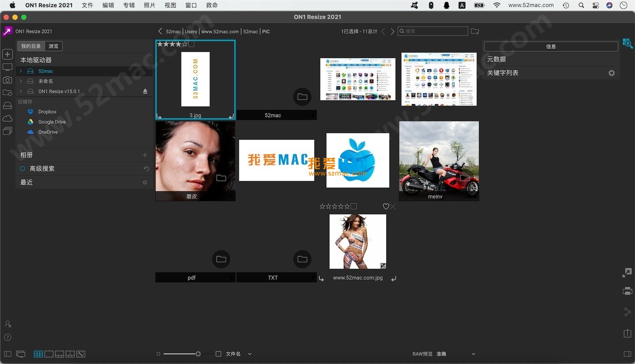
Task: Expand the 未命名 drive tree
Action: [20, 81]
